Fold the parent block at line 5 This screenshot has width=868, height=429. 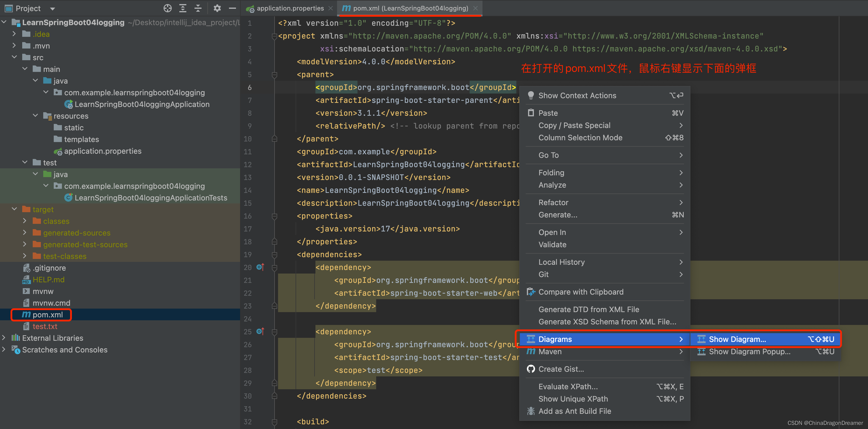coord(274,75)
